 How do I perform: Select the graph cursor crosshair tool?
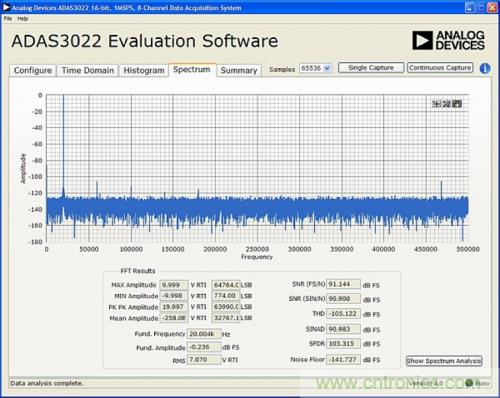click(x=436, y=104)
